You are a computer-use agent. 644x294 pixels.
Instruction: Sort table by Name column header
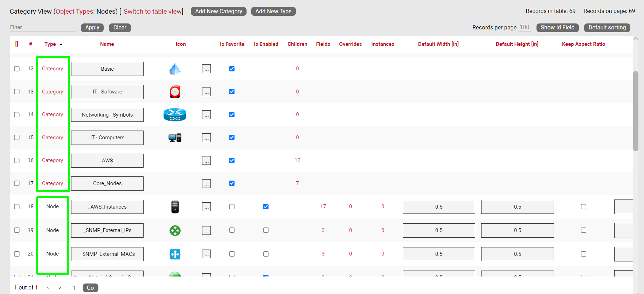[x=107, y=44]
